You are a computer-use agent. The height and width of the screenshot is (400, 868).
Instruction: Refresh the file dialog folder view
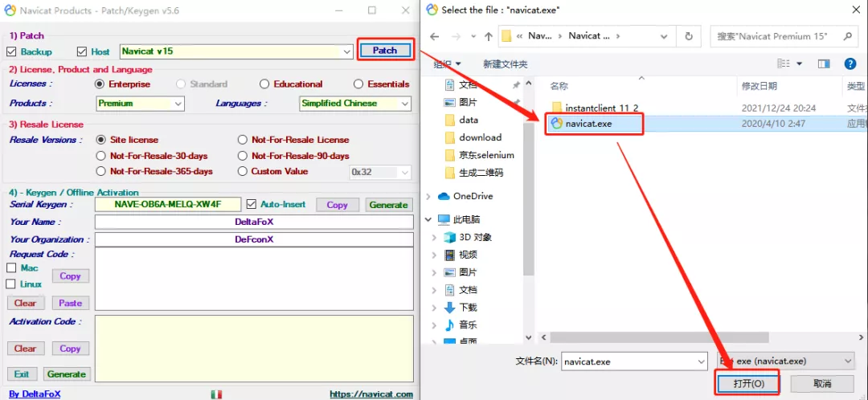[689, 36]
